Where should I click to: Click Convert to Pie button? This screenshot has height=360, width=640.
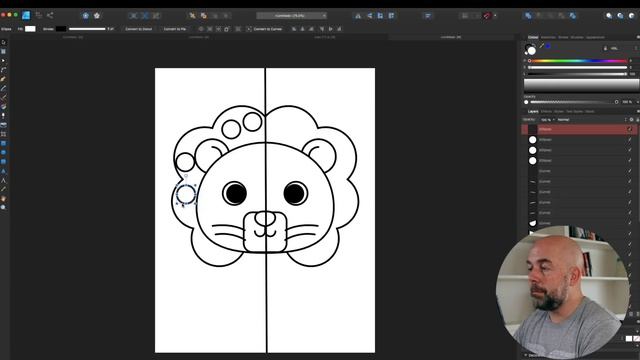[175, 29]
